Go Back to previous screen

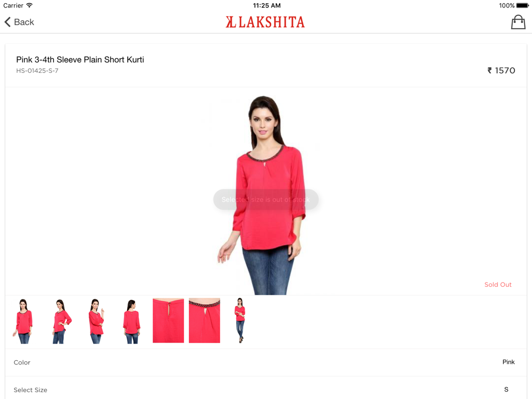click(x=19, y=22)
